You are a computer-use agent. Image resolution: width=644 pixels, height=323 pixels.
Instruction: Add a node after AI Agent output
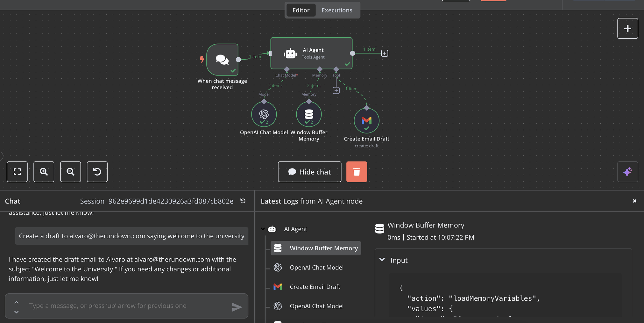[385, 53]
